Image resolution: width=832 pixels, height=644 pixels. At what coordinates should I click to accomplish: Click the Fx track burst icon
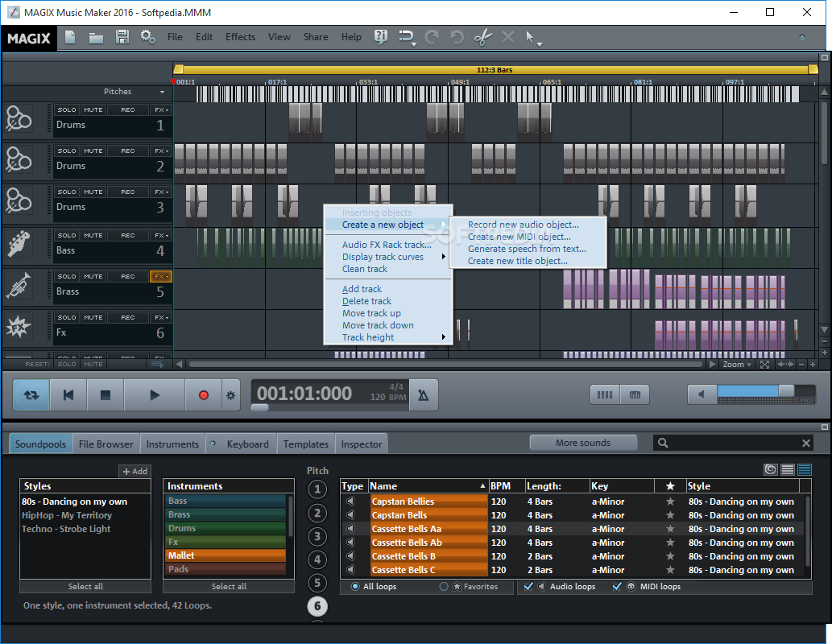point(19,326)
